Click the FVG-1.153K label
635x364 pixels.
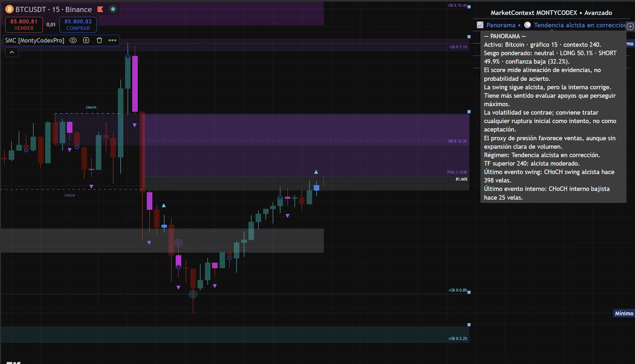457,172
